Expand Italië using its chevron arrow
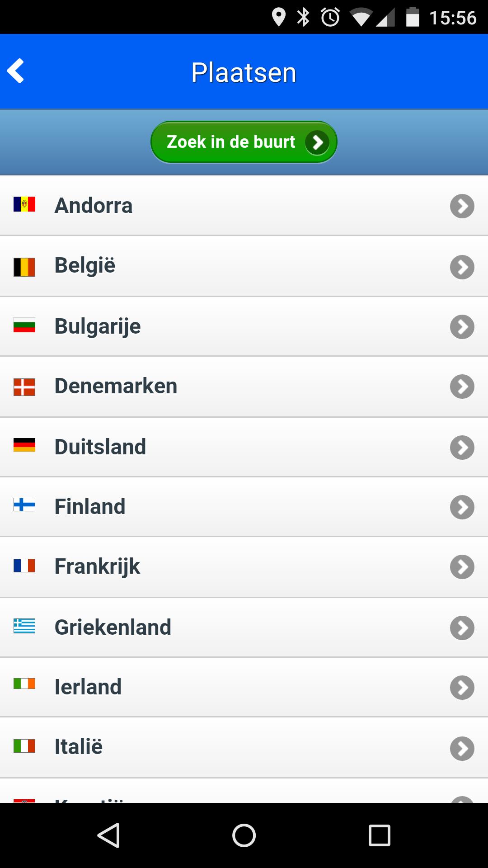 (462, 749)
